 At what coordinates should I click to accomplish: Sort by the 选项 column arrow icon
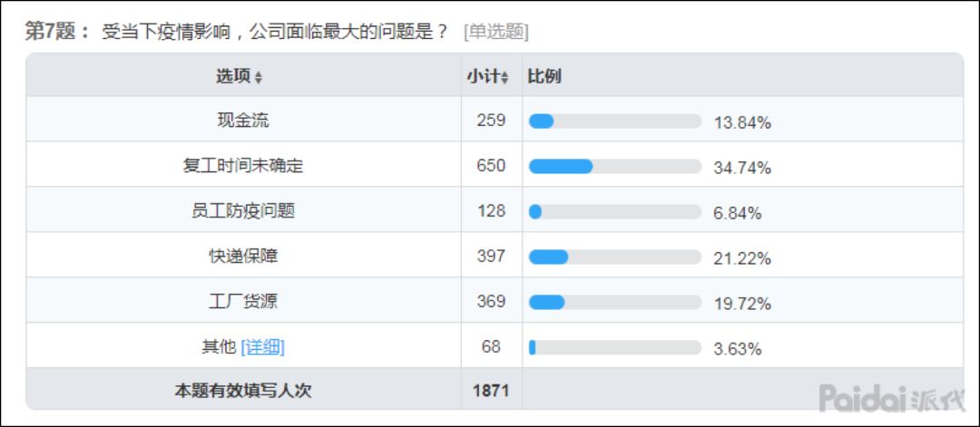tap(259, 78)
